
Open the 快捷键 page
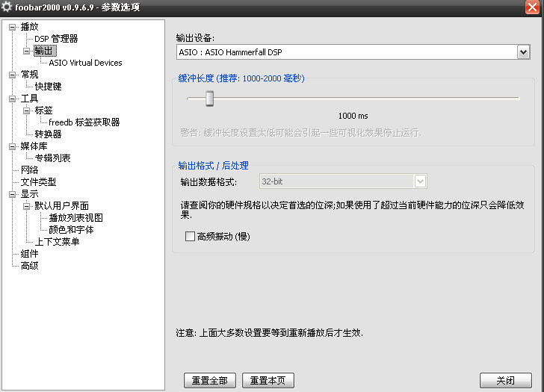click(x=49, y=87)
